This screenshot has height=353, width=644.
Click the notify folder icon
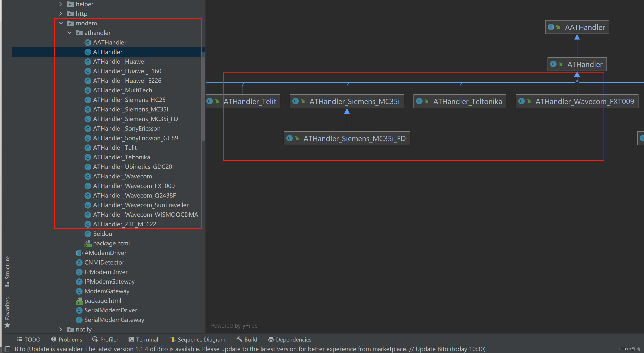[70, 329]
